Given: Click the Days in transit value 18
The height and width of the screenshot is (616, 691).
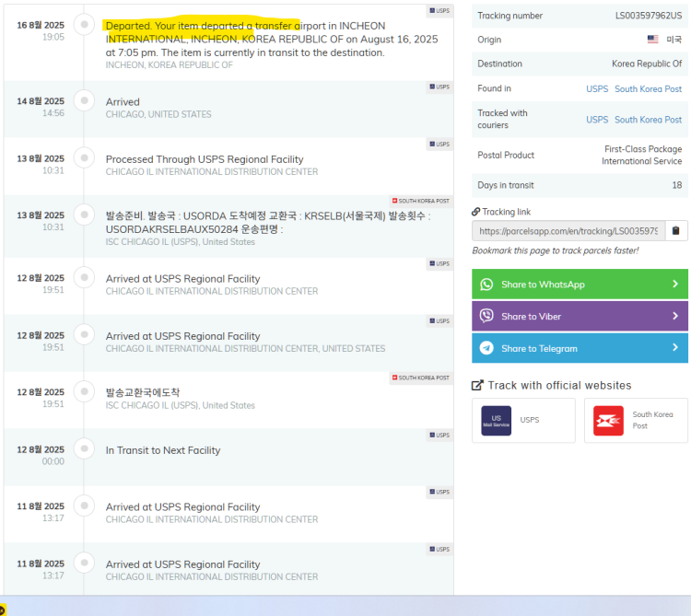Looking at the screenshot, I should coord(677,185).
